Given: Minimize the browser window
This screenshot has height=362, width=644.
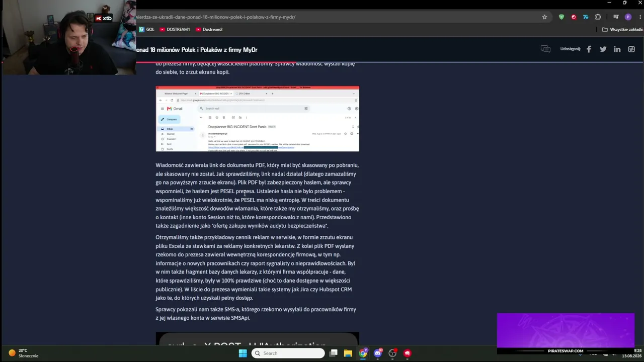Looking at the screenshot, I should click(609, 3).
